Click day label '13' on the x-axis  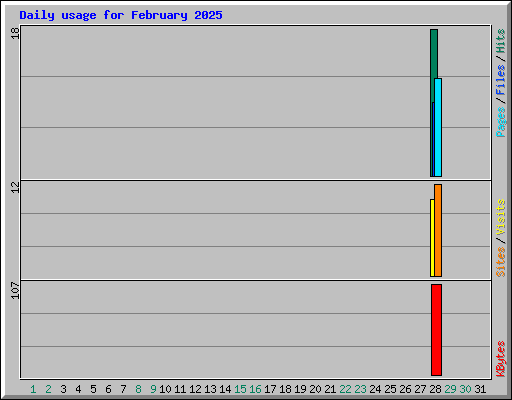(210, 389)
